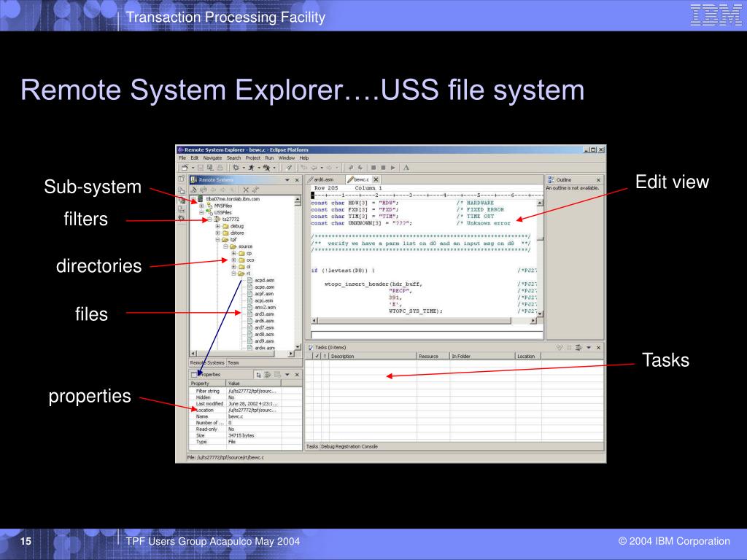Image resolution: width=747 pixels, height=560 pixels.
Task: Click the Play triangle toolbar icon
Action: tap(393, 168)
